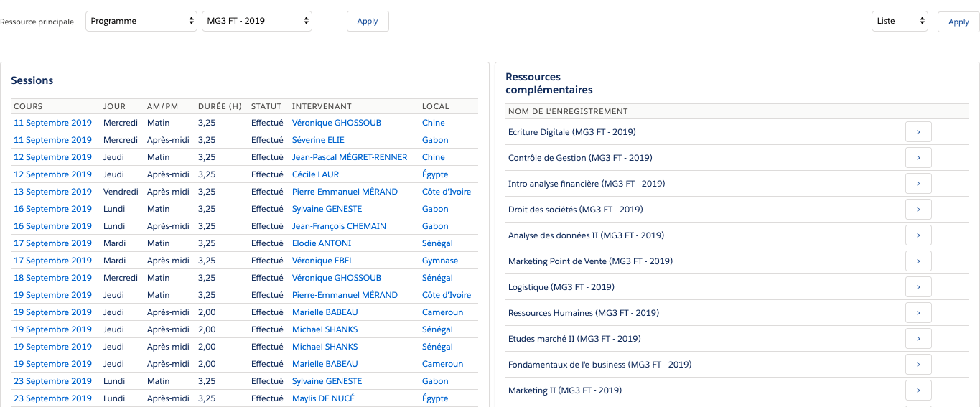Image resolution: width=980 pixels, height=407 pixels.
Task: Click the DURÉE (H) column header
Action: [220, 107]
